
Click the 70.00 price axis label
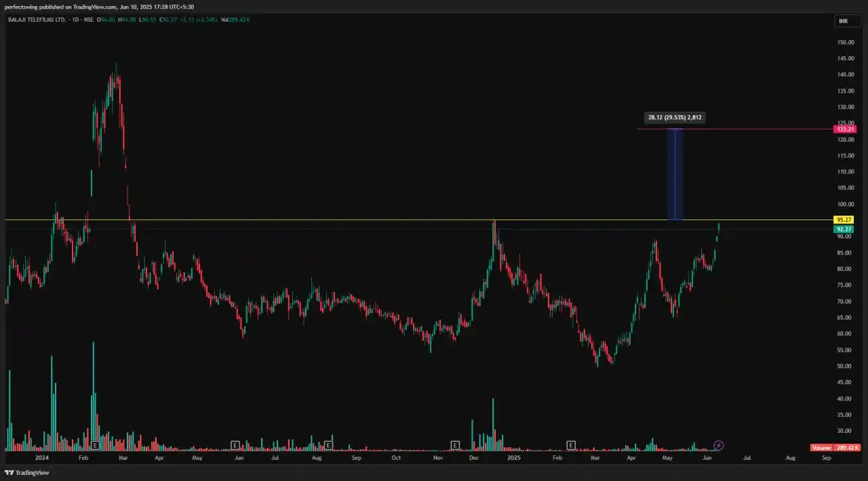click(x=845, y=301)
